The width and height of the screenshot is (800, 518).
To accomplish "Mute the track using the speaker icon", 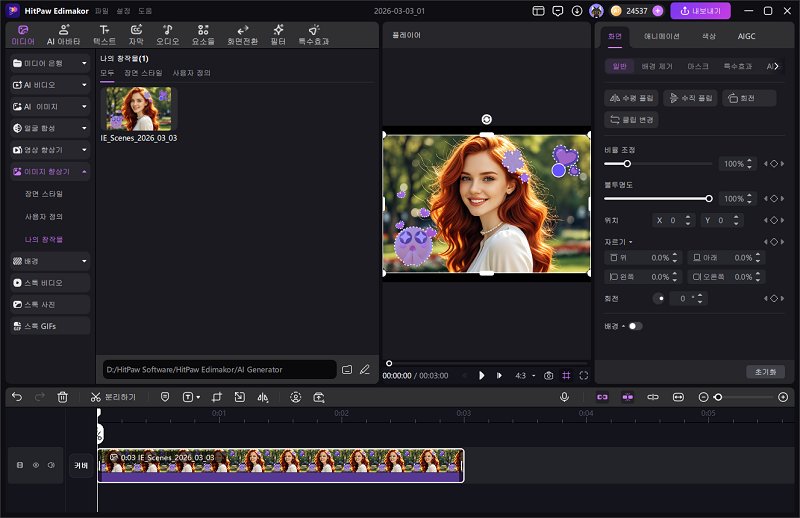I will (51, 465).
